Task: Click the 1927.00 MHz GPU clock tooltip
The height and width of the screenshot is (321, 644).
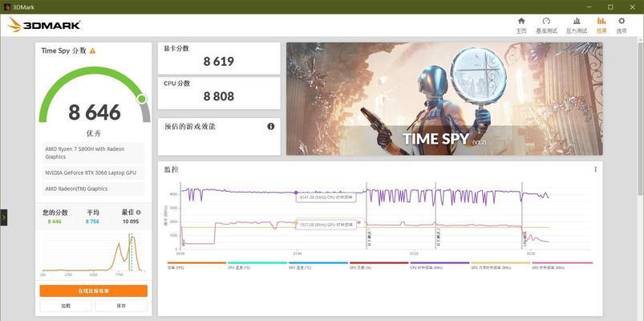Action: [326, 226]
